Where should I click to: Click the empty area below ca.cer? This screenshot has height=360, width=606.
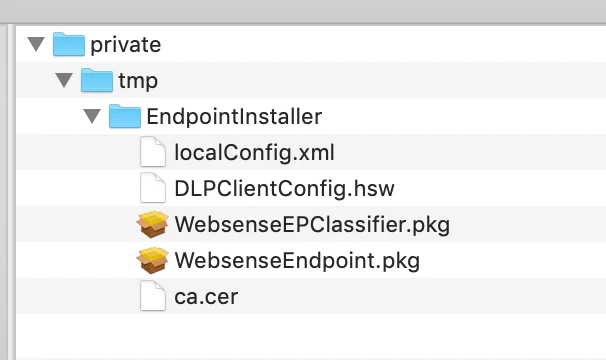click(x=311, y=336)
